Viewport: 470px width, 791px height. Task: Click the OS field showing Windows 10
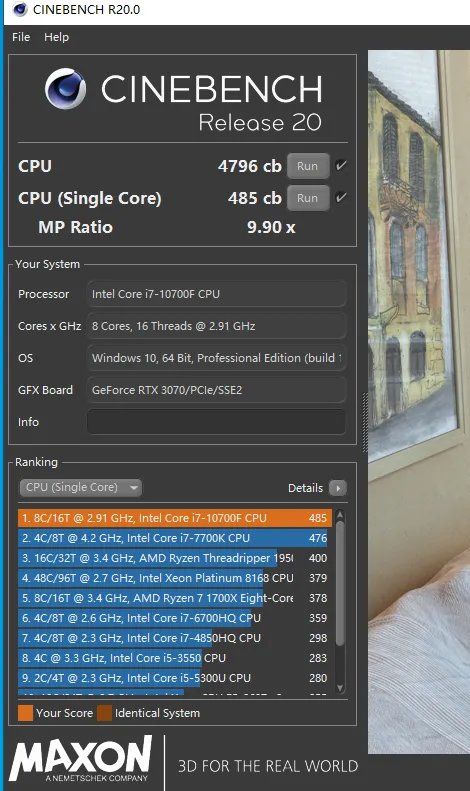tap(216, 358)
